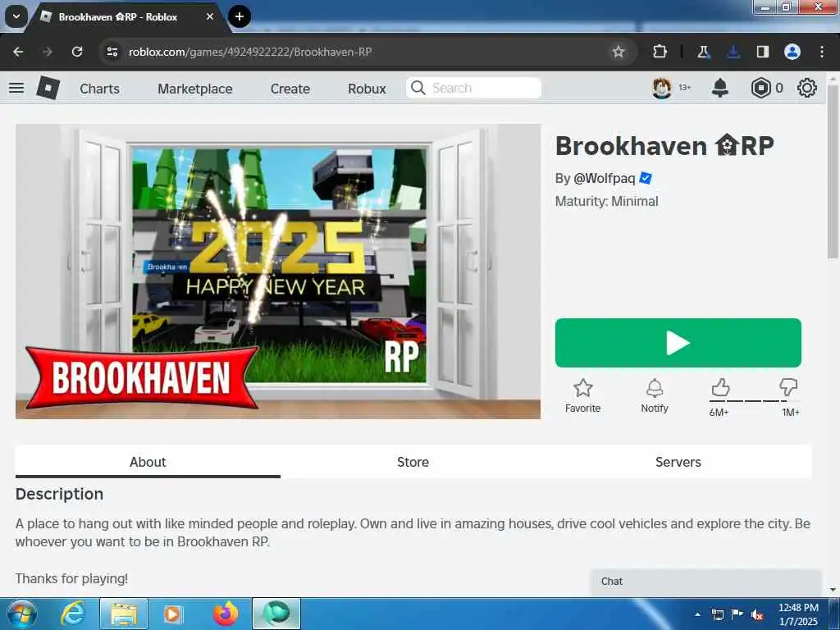Open the tab search dropdown arrow
The height and width of the screenshot is (630, 840).
[16, 16]
